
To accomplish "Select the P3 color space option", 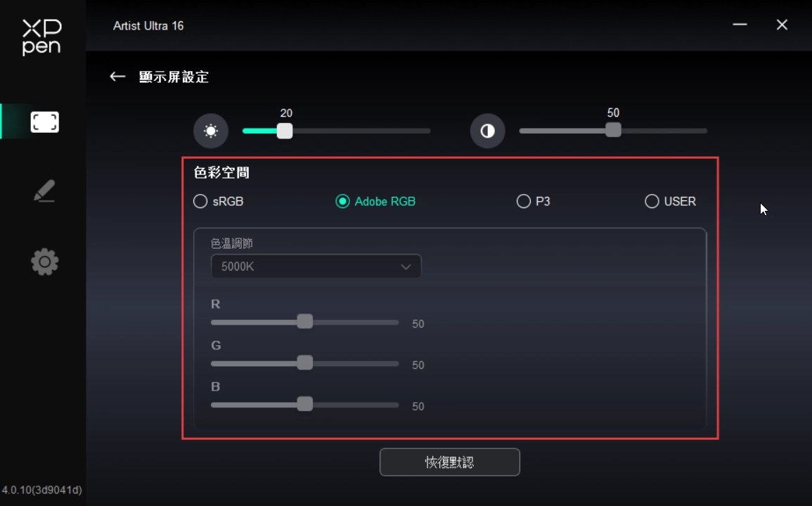I will click(534, 201).
